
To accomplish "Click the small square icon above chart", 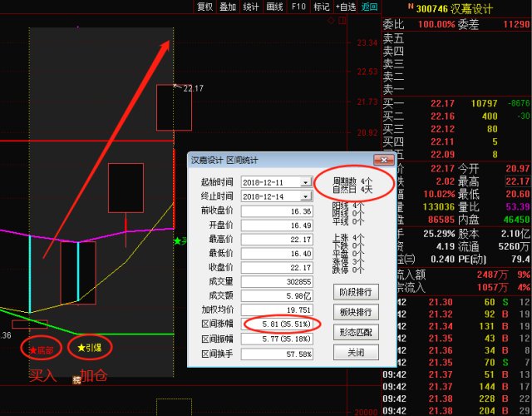I will (342, 21).
